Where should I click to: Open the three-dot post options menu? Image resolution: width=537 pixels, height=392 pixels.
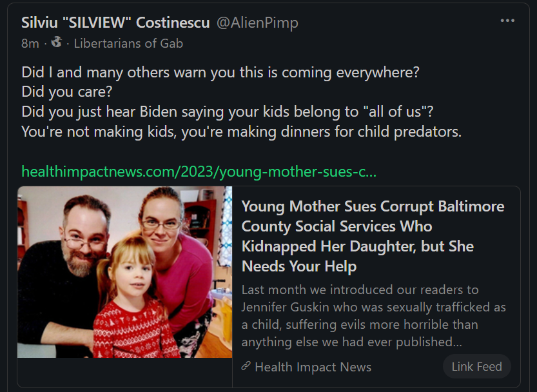click(x=507, y=21)
